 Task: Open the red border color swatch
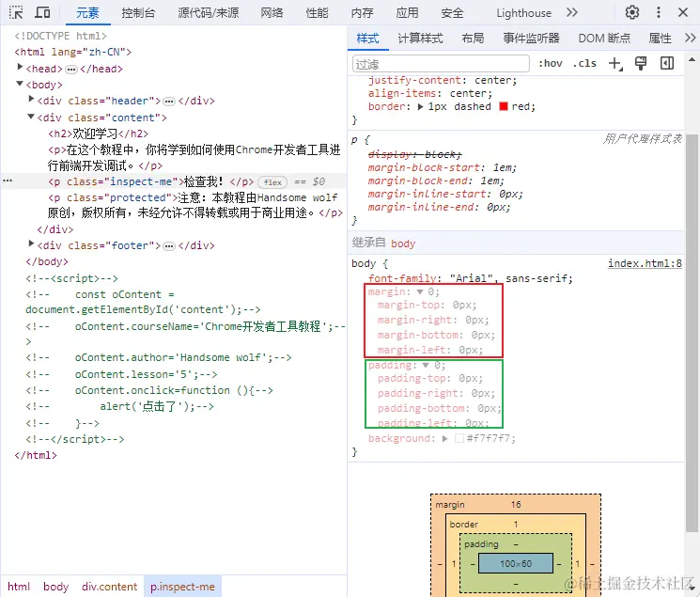click(504, 106)
